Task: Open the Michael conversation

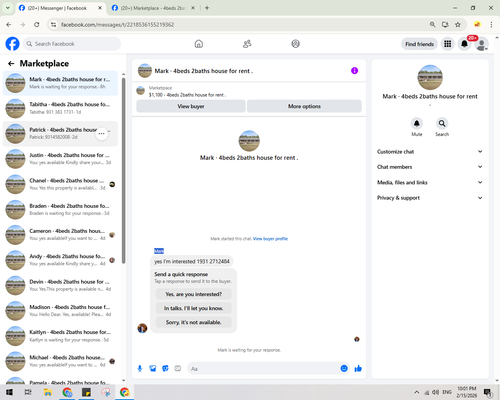Action: 60,361
